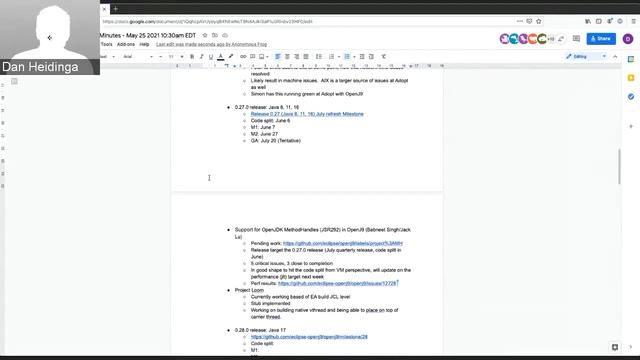Open the browser page actions ellipsis
Image resolution: width=640 pixels, height=360 pixels.
pos(520,21)
